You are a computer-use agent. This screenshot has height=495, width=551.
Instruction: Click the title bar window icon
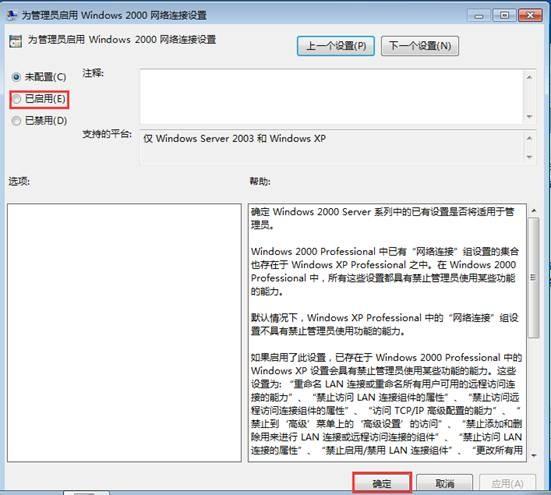[12, 15]
